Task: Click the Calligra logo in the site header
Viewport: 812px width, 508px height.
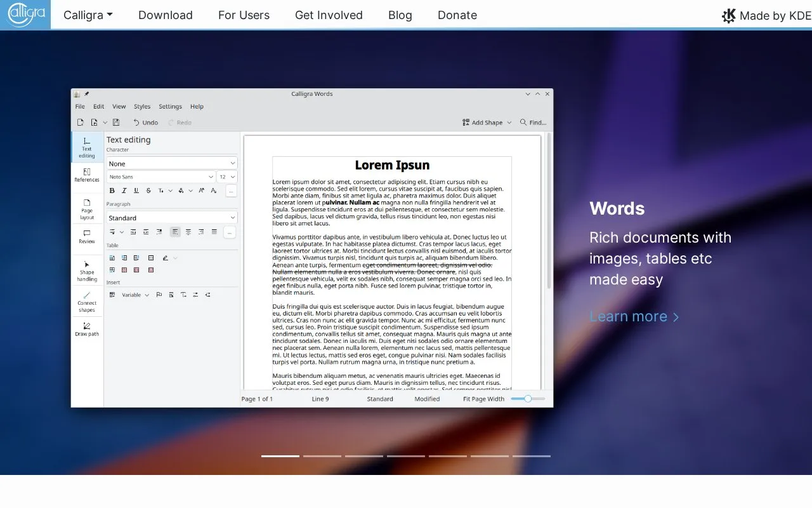Action: pos(25,15)
